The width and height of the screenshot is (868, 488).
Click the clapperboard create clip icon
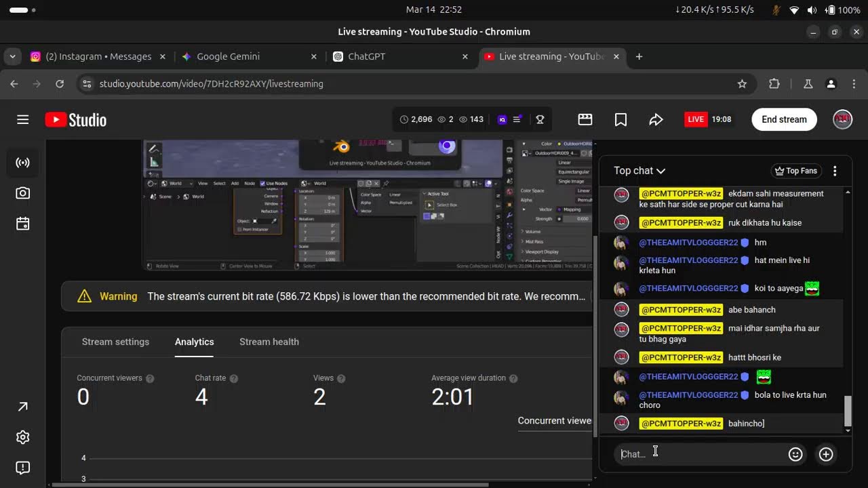585,119
